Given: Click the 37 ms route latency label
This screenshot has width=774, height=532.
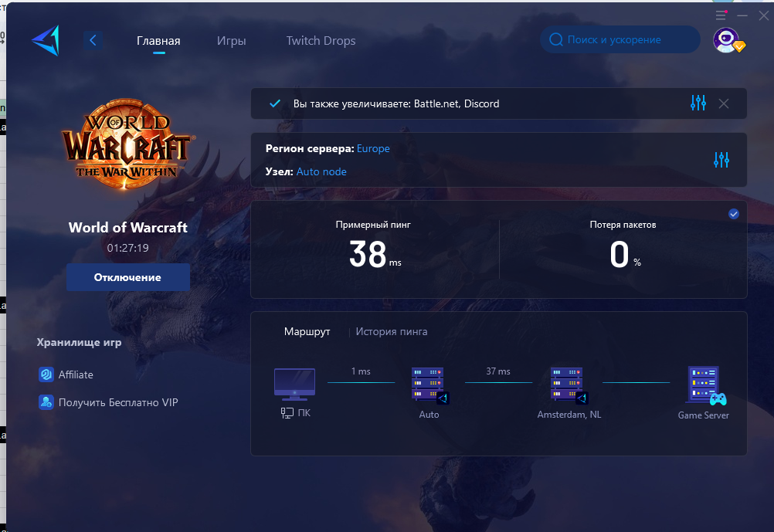Looking at the screenshot, I should coord(498,371).
